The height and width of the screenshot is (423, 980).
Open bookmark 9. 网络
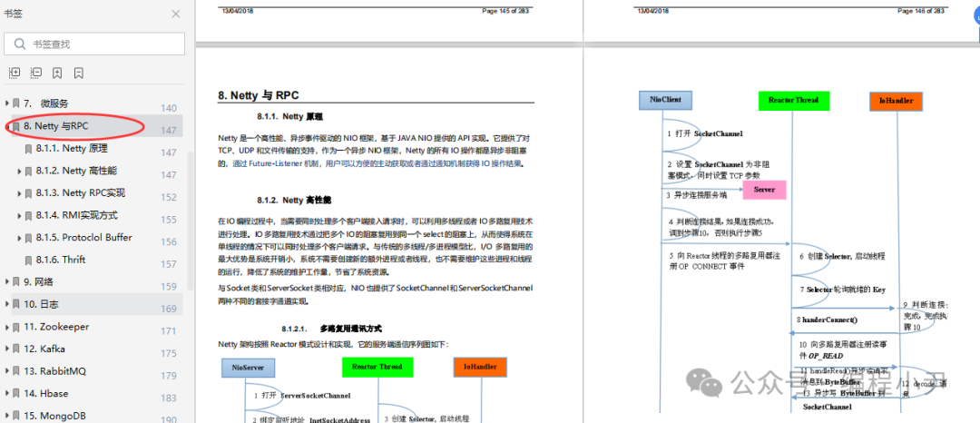coord(39,281)
